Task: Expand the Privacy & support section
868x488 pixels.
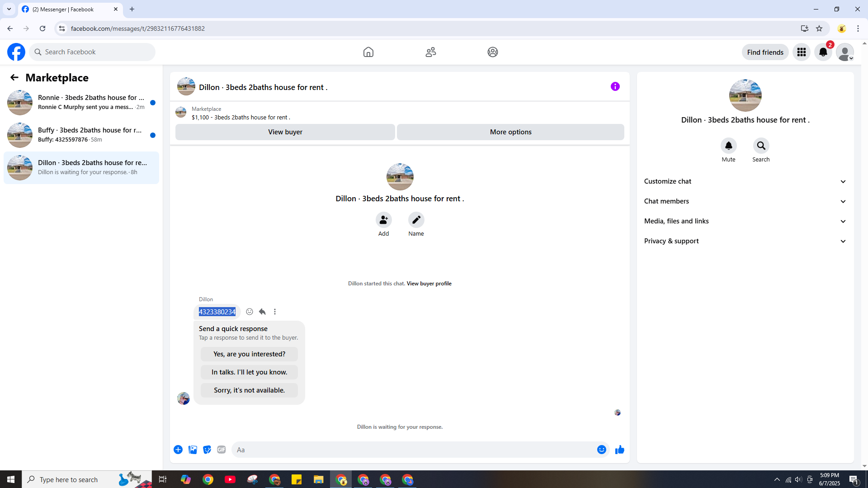Action: [745, 241]
